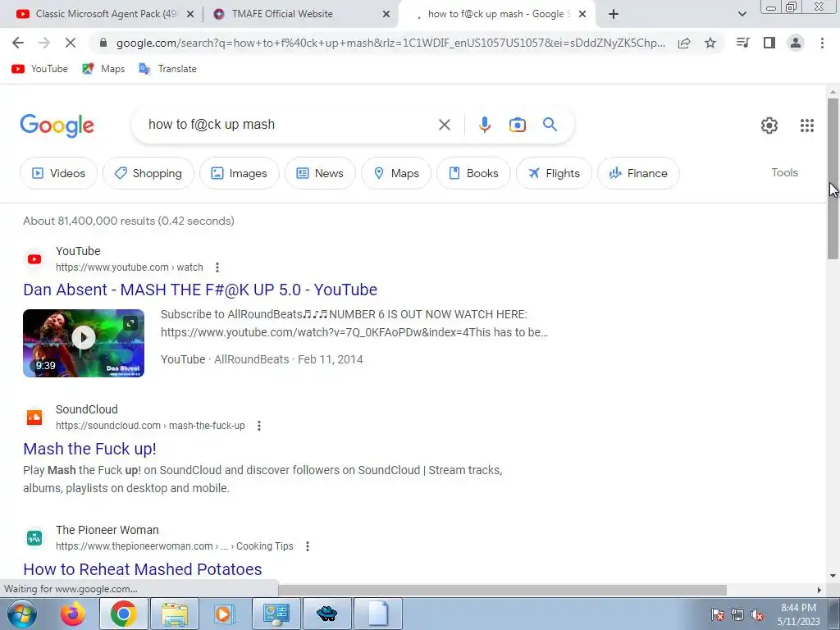The height and width of the screenshot is (630, 840).
Task: Click the vertical scrollbar thumb
Action: point(833,178)
